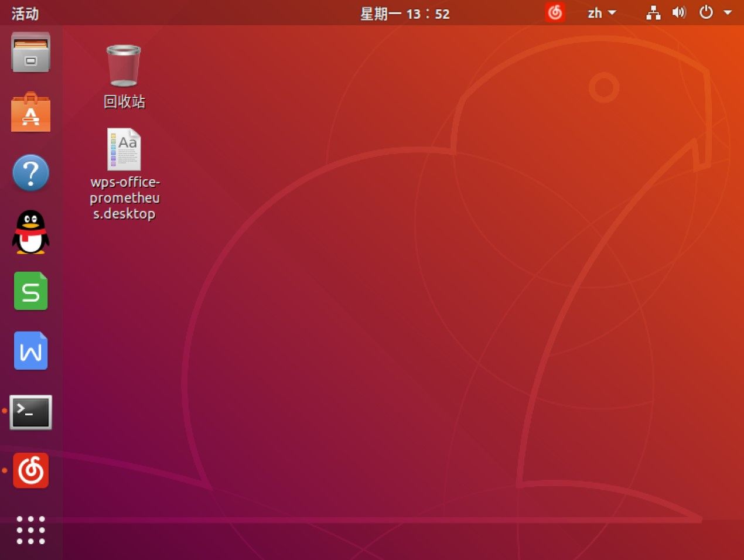Click the NetEase Music tray icon in top bar
This screenshot has height=560, width=744.
click(555, 12)
